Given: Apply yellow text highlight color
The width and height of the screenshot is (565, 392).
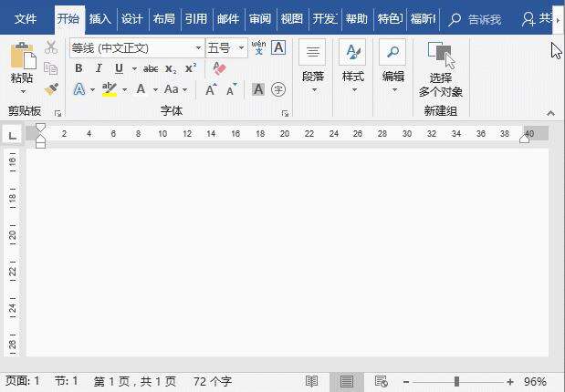Looking at the screenshot, I should (110, 89).
